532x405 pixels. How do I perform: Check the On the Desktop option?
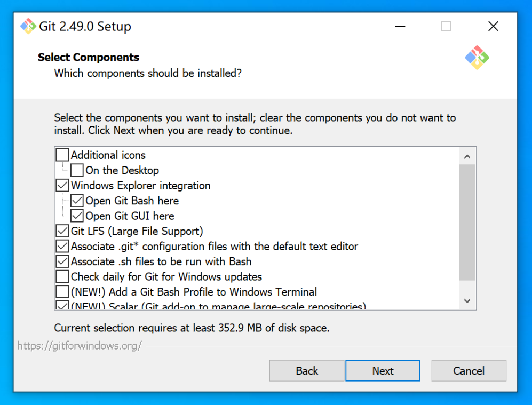tap(77, 171)
